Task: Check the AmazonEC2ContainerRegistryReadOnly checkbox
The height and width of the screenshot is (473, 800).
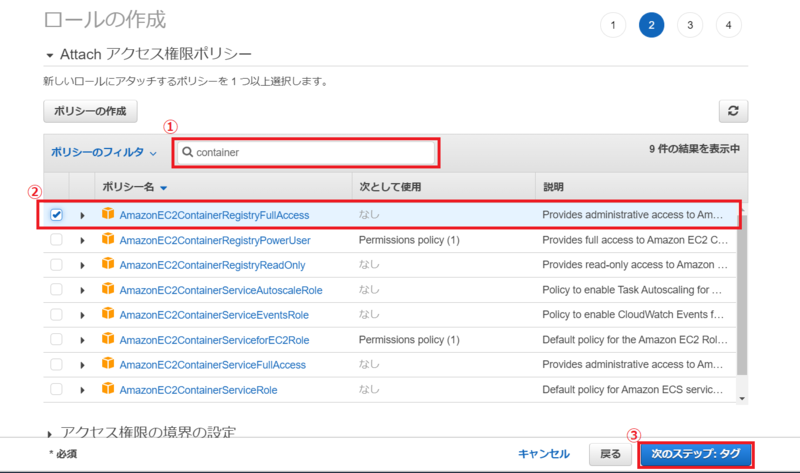Action: tap(56, 264)
